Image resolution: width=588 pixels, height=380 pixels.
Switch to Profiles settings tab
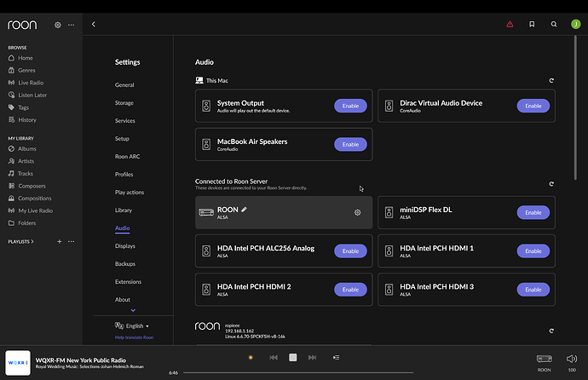[124, 175]
